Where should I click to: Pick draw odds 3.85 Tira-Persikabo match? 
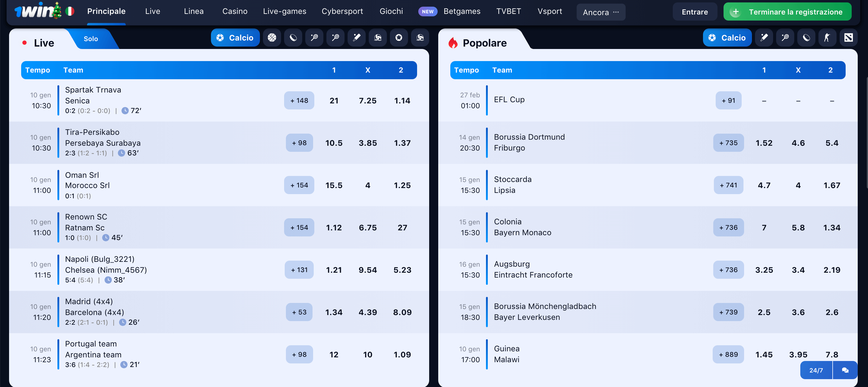tap(368, 143)
